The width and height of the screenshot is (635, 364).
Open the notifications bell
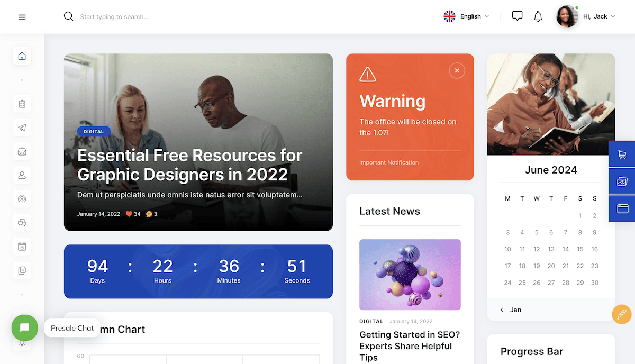point(538,16)
